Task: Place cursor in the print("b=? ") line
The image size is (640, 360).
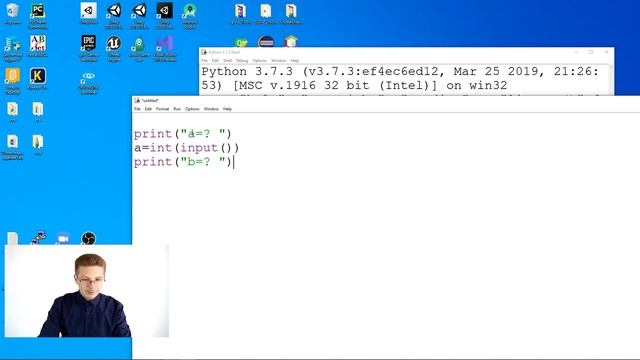Action: click(182, 162)
